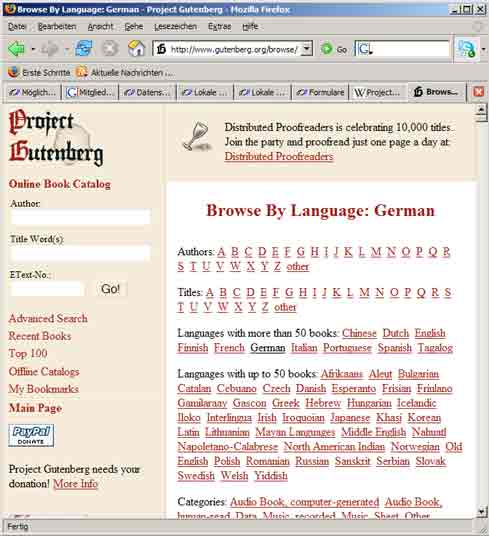
Task: Open the Aktuelle Nachrichten feed bookmark
Action: (125, 72)
